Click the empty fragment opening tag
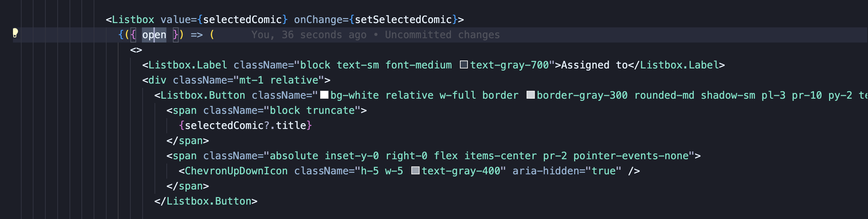This screenshot has width=868, height=219. (136, 50)
